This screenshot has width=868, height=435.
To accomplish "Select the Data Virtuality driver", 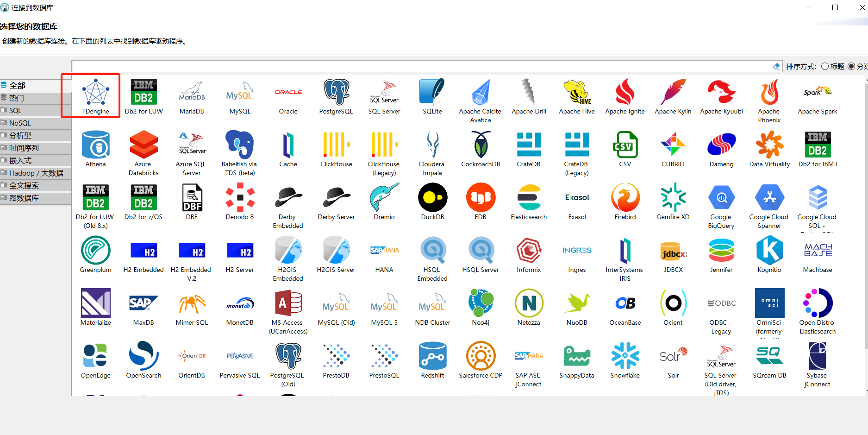I will tap(769, 149).
